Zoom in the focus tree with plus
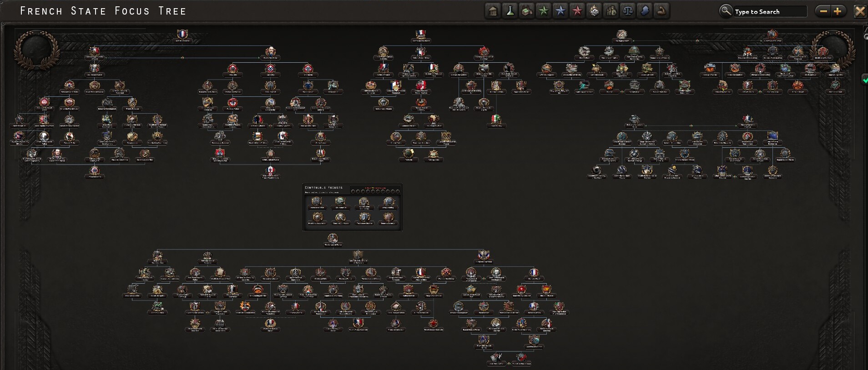 (838, 11)
